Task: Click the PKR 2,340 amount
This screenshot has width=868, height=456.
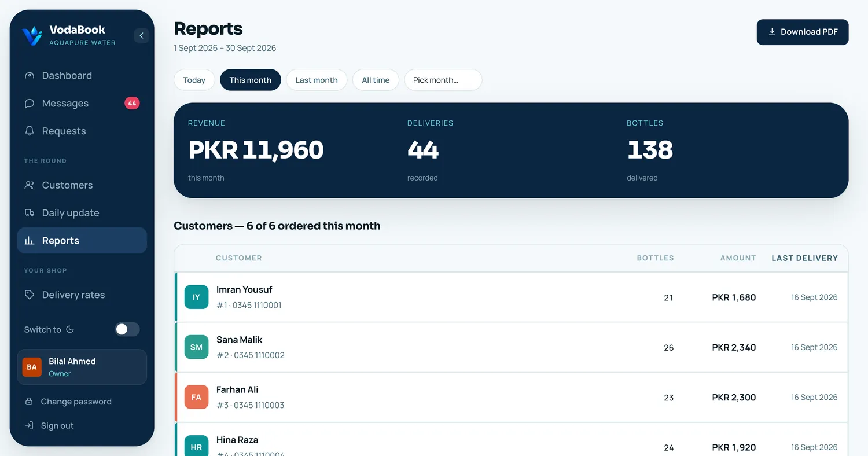Action: pyautogui.click(x=734, y=347)
